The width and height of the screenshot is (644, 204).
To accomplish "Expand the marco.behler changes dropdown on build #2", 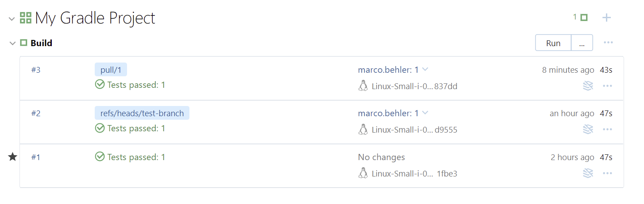I will coord(425,113).
